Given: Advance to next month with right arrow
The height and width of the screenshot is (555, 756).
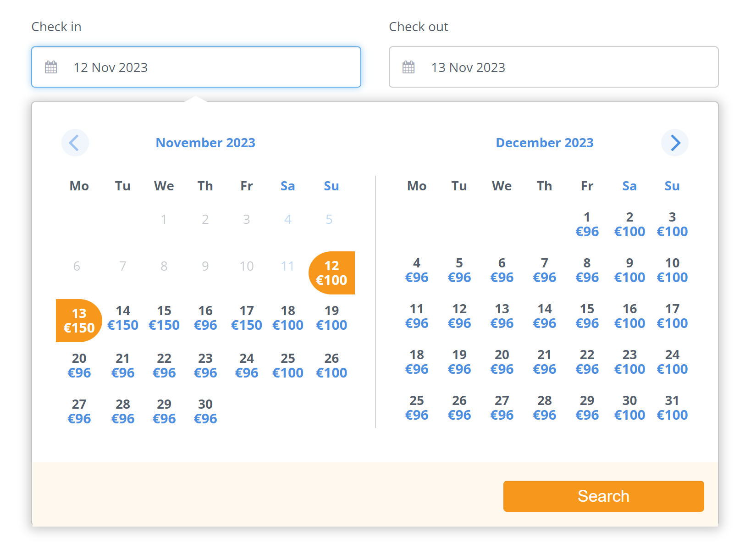Looking at the screenshot, I should point(674,143).
